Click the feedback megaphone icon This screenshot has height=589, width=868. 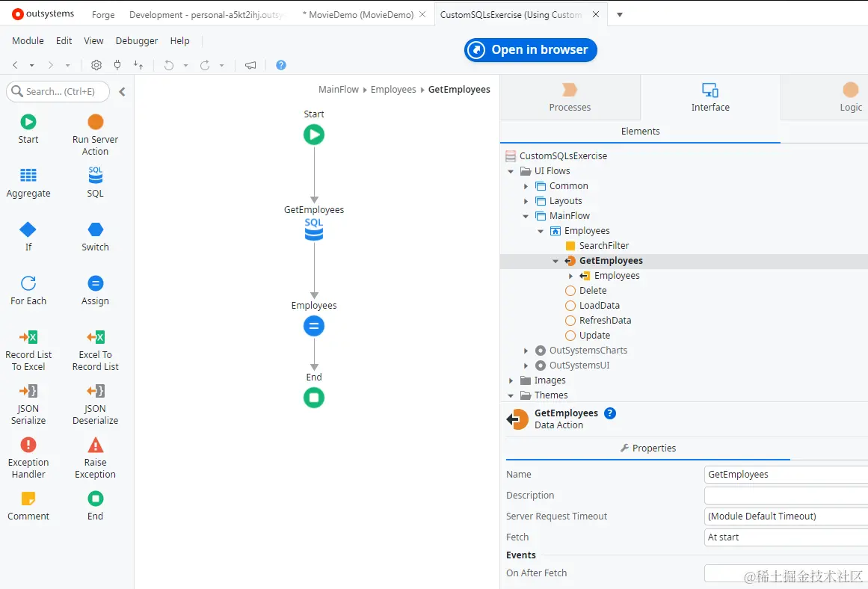point(250,65)
